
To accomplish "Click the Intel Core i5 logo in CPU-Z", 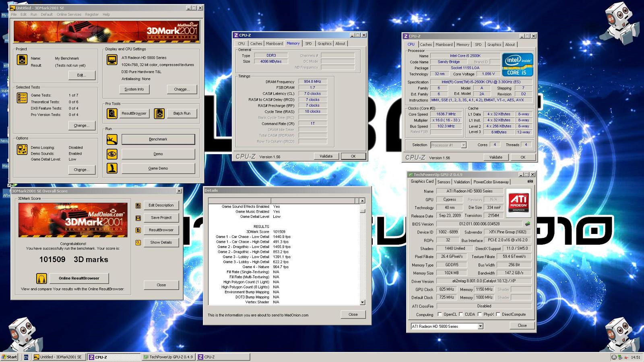I will tap(518, 65).
